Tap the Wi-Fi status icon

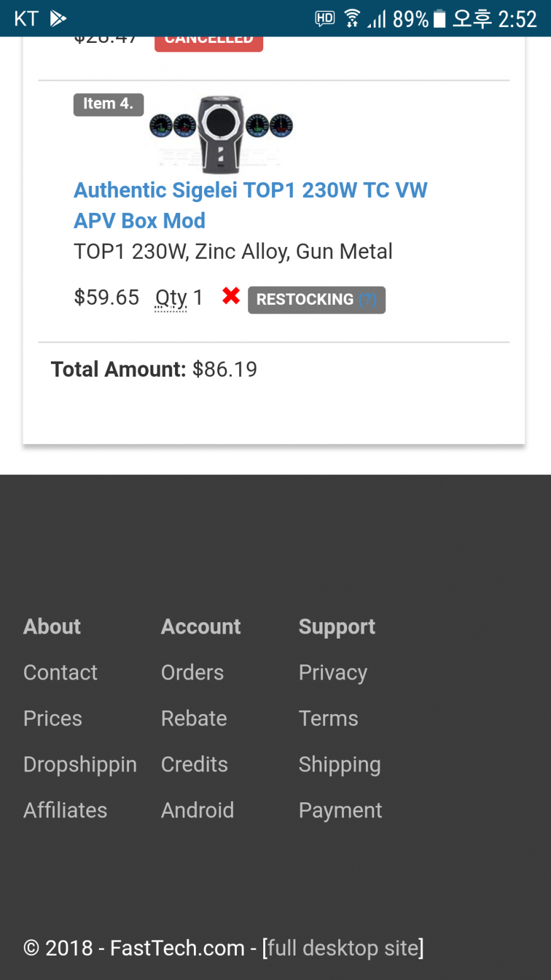coord(353,19)
